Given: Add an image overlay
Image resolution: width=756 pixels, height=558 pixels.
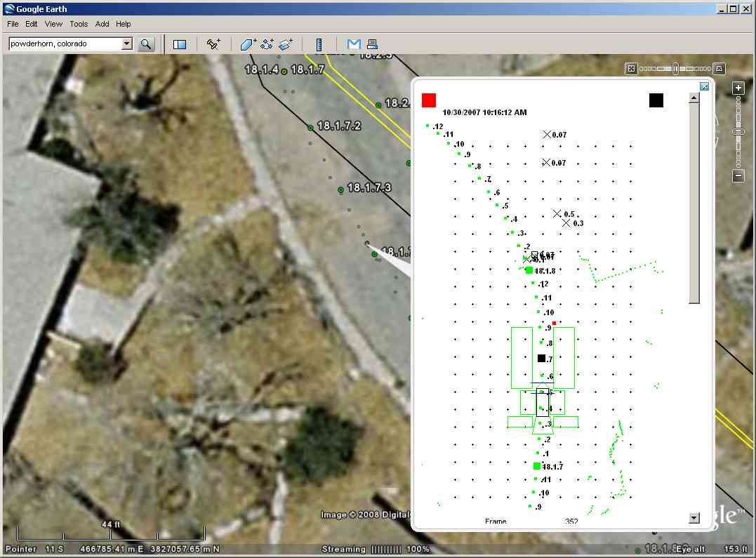Looking at the screenshot, I should (x=285, y=44).
